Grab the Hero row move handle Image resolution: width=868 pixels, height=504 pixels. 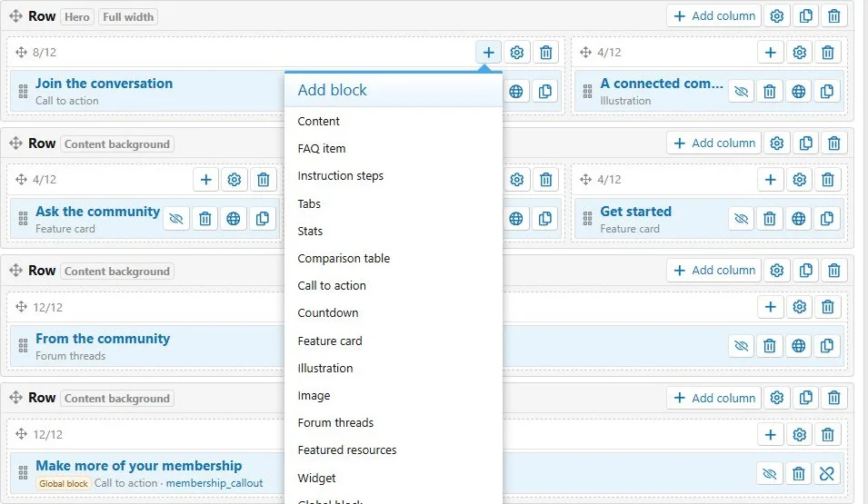click(15, 16)
